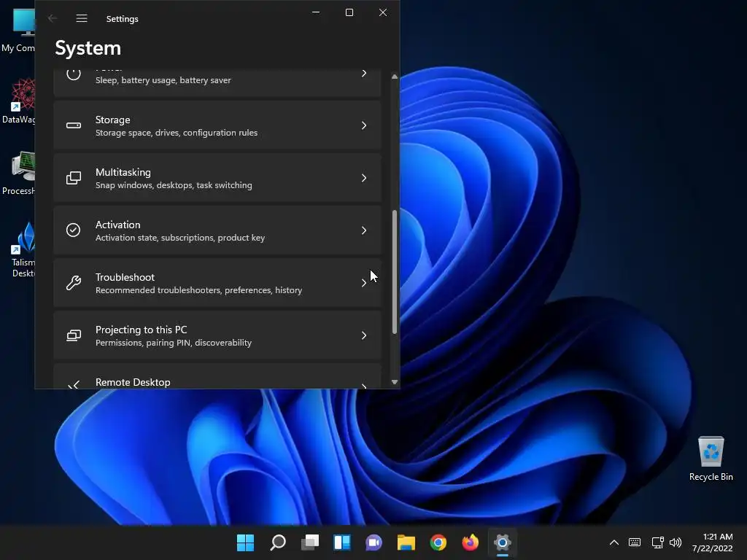Select the My Computer desktop icon

19,30
